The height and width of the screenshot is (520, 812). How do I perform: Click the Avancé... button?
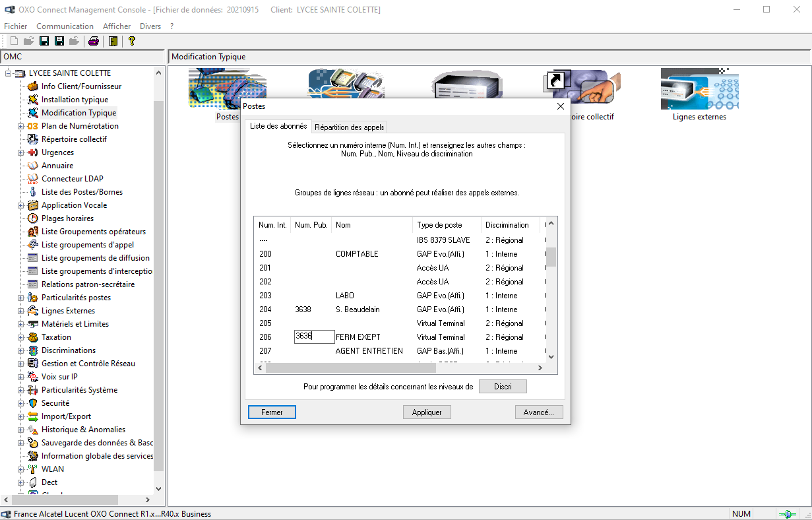[539, 412]
